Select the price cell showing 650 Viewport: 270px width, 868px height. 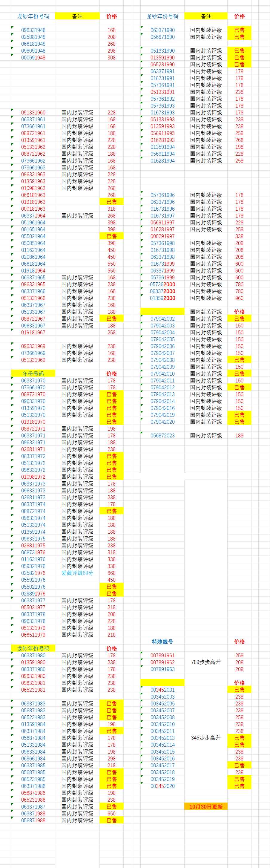tap(111, 813)
